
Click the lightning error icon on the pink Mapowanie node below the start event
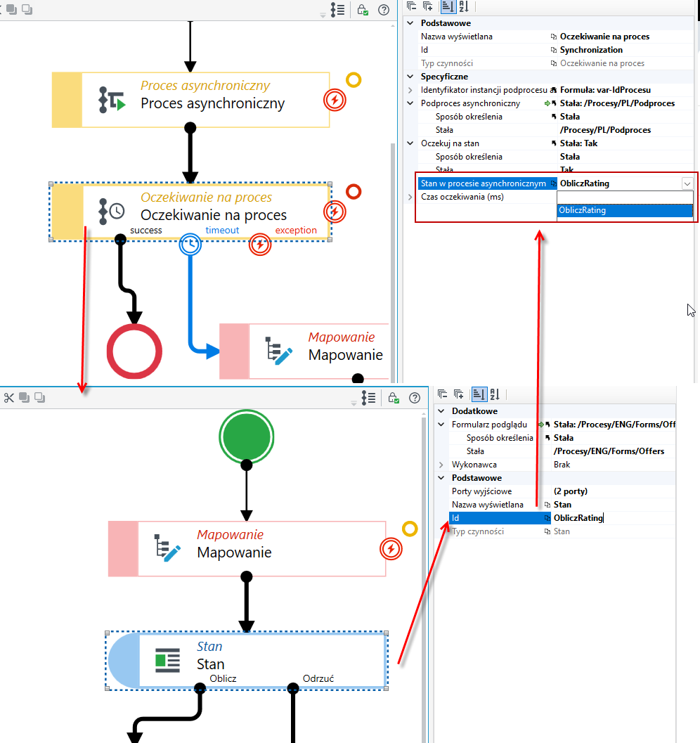(391, 549)
